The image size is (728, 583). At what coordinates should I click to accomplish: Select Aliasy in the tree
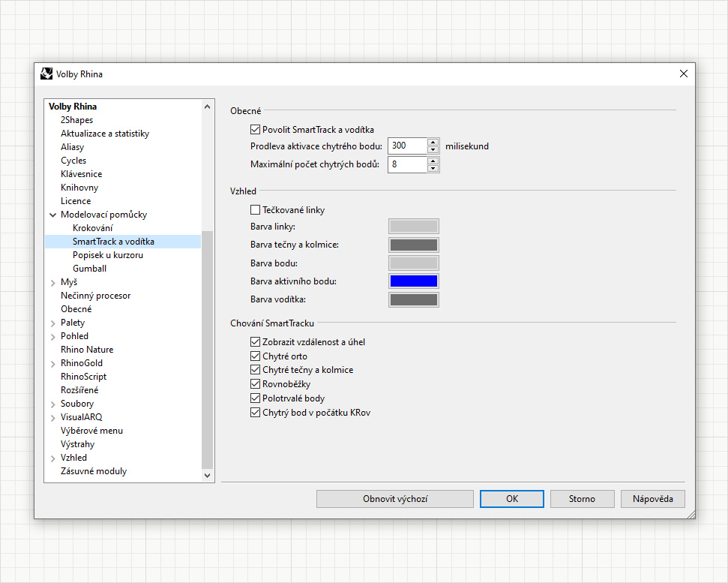(73, 147)
